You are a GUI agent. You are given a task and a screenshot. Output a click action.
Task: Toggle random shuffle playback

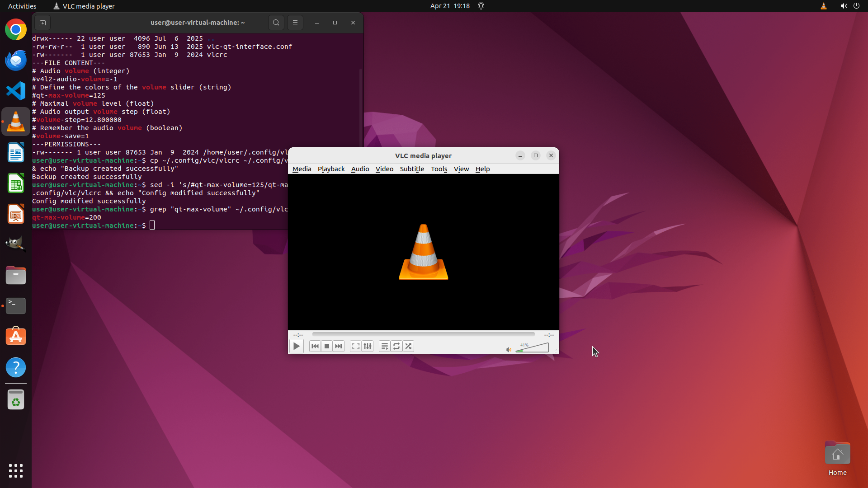pos(408,346)
